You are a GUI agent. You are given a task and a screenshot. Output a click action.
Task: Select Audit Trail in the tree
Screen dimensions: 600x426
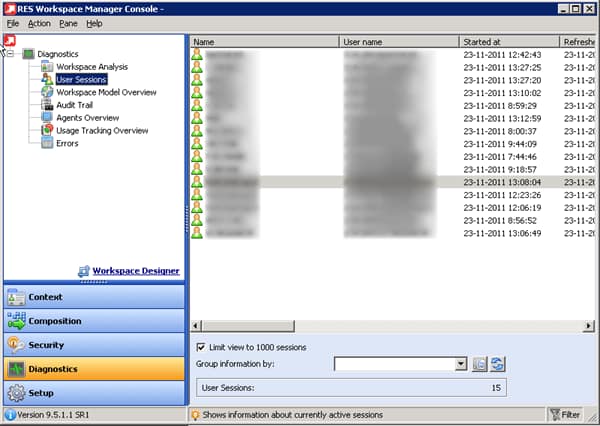[x=75, y=104]
